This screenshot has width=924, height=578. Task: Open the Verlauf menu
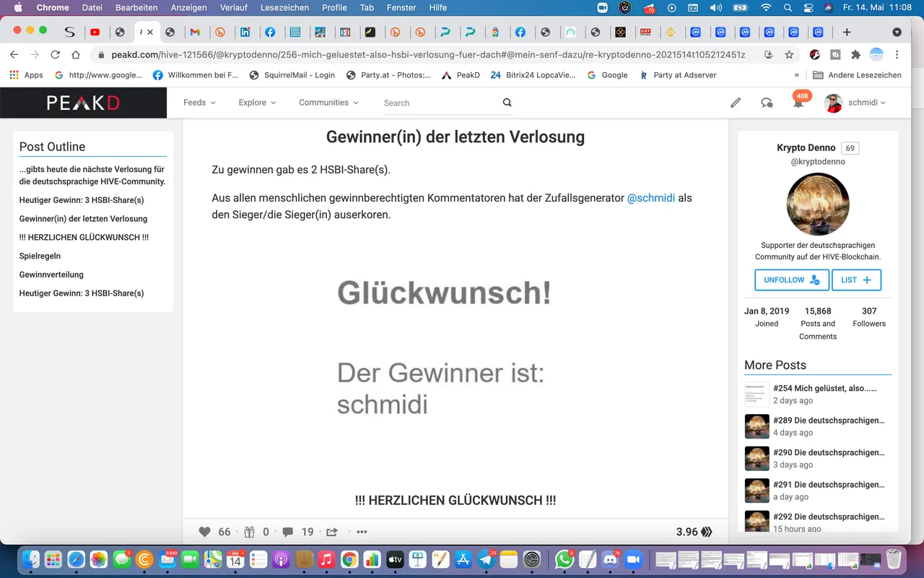235,8
